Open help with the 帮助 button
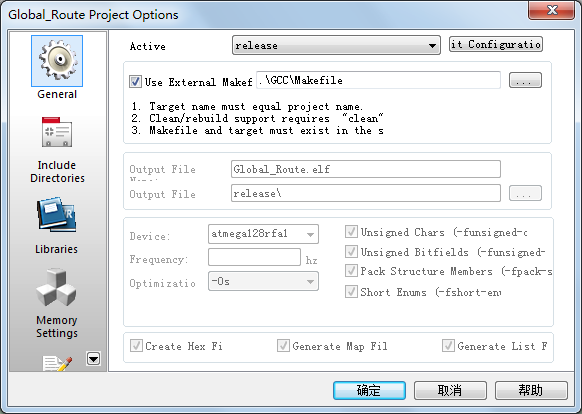This screenshot has width=582, height=414. point(531,390)
